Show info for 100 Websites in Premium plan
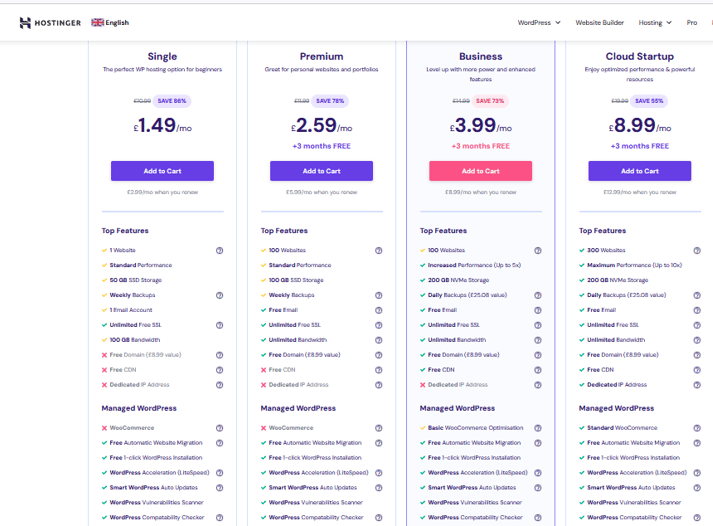713x526 pixels. [379, 250]
